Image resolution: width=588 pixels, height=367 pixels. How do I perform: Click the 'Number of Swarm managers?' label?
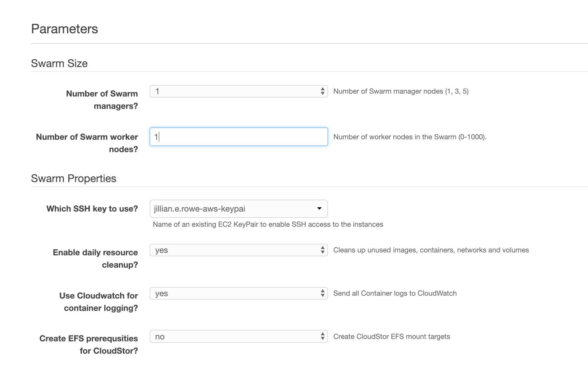pyautogui.click(x=102, y=100)
